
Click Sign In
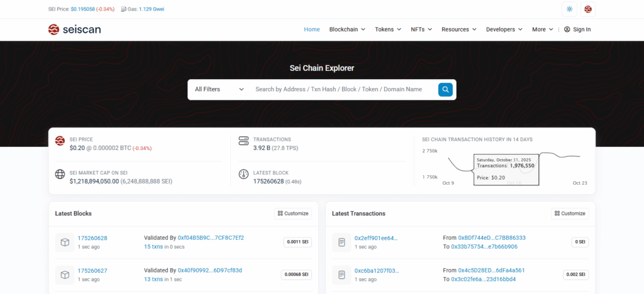tap(577, 30)
